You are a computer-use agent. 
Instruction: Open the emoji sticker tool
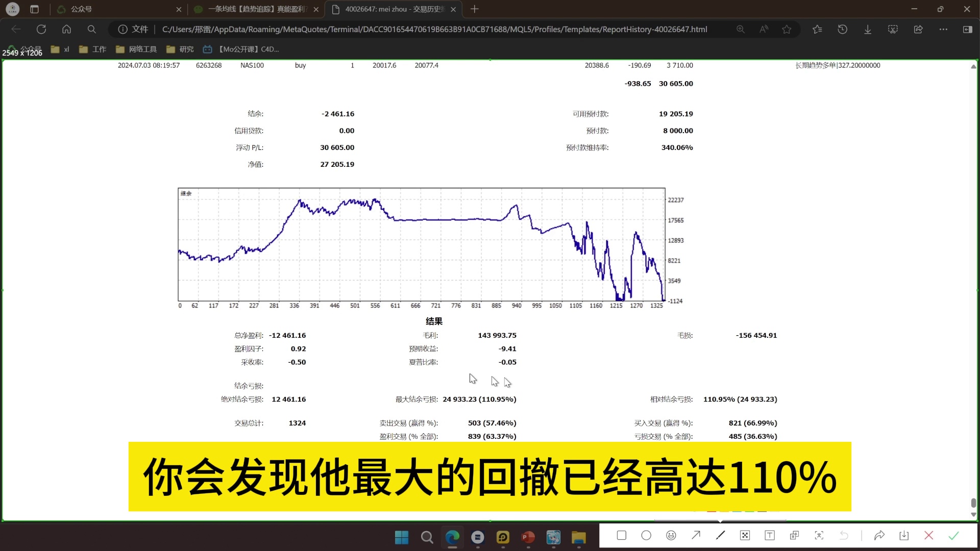coord(671,535)
